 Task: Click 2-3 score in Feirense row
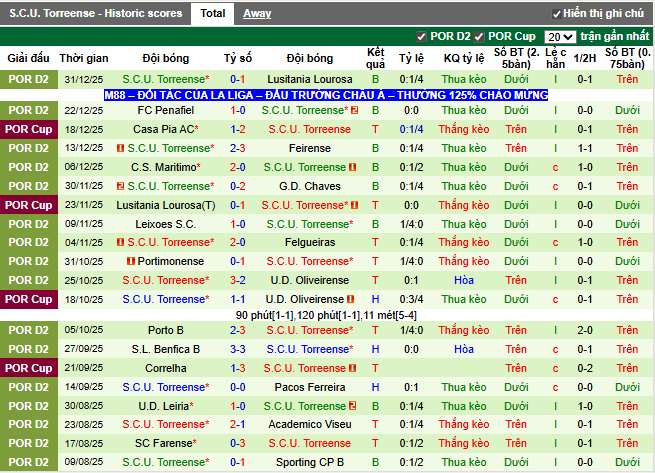pyautogui.click(x=238, y=148)
